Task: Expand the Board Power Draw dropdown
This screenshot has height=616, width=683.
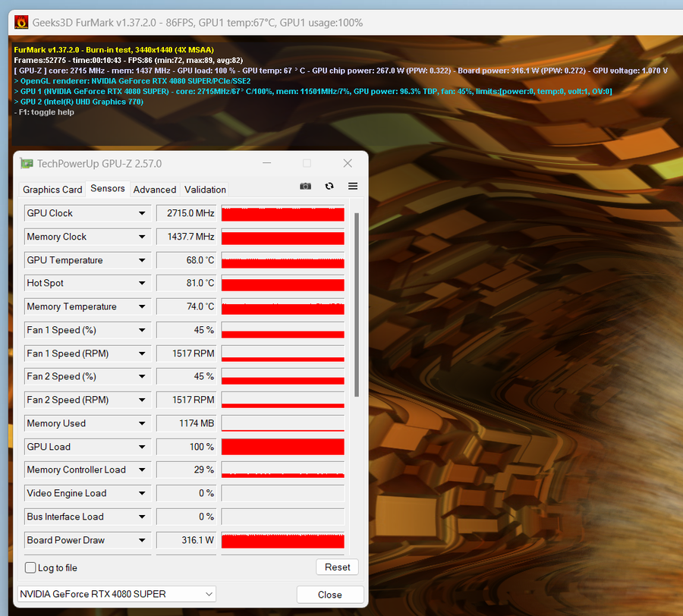Action: pos(142,540)
